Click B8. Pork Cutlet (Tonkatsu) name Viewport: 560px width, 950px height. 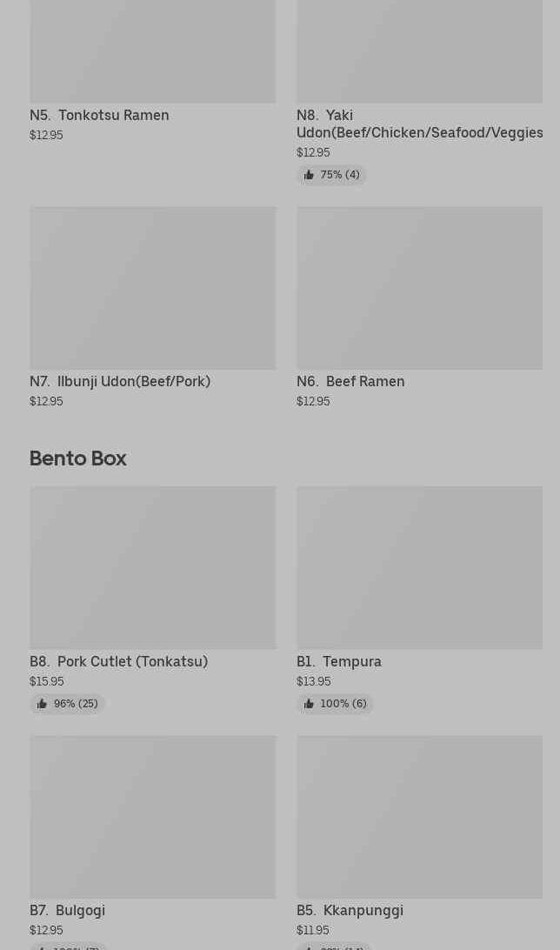coord(118,661)
